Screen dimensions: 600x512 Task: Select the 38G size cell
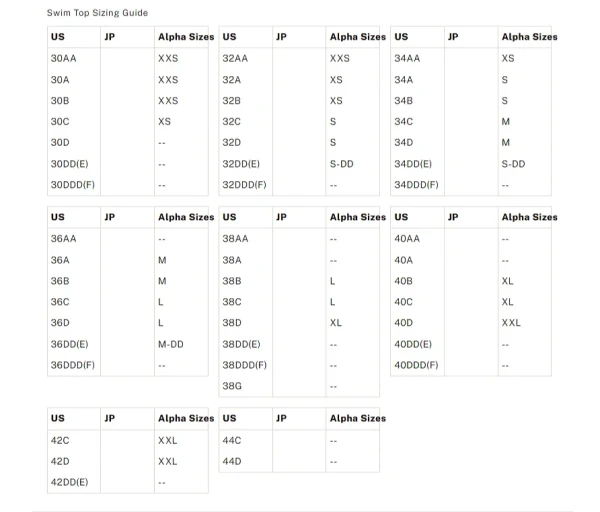(232, 386)
